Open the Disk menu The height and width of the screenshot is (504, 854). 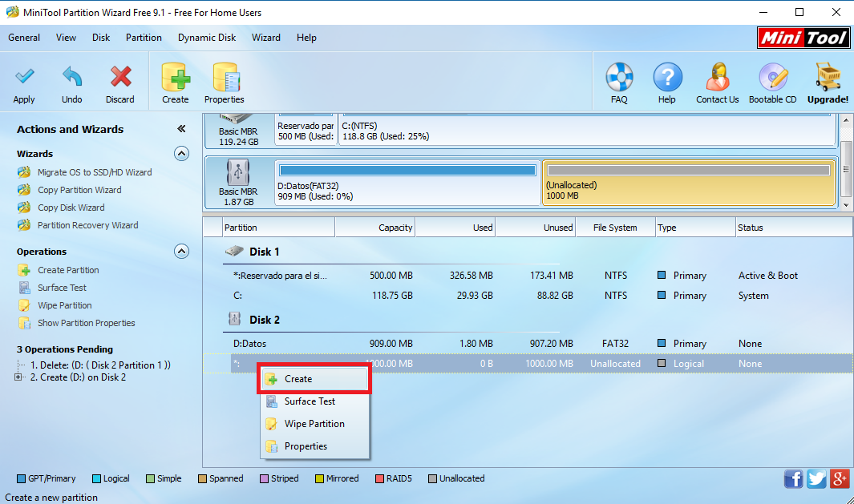pyautogui.click(x=101, y=38)
